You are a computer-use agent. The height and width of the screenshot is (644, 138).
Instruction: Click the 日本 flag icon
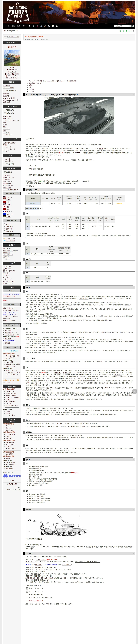(5, 207)
